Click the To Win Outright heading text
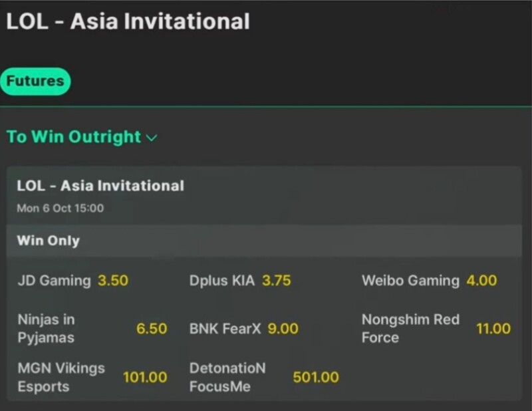This screenshot has height=411, width=532. 73,137
